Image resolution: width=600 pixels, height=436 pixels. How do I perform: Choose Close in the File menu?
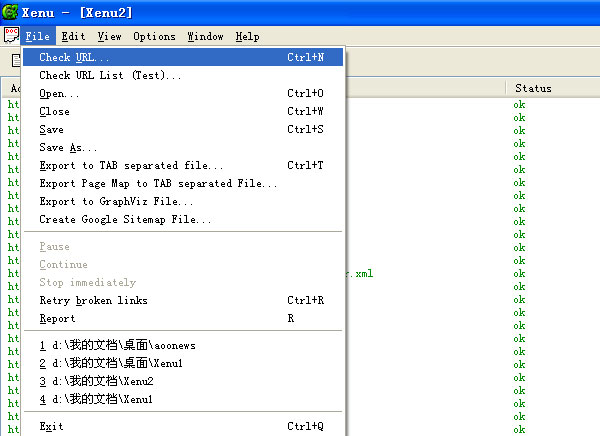[x=183, y=111]
